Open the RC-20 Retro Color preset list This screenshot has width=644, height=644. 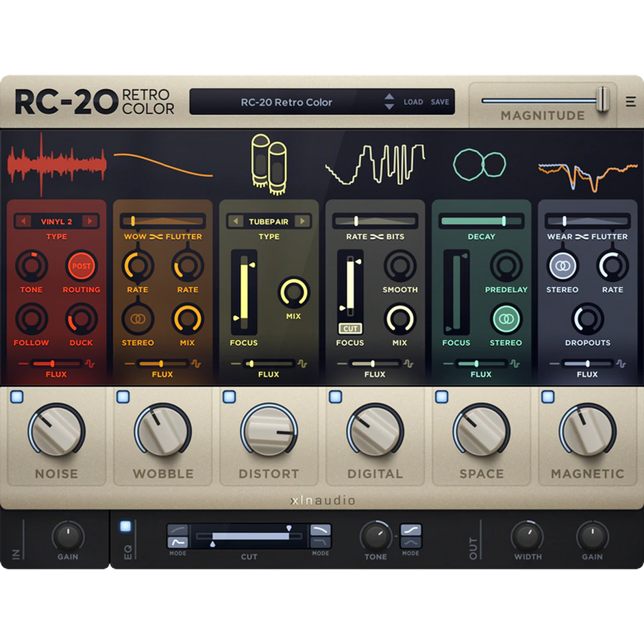point(286,102)
